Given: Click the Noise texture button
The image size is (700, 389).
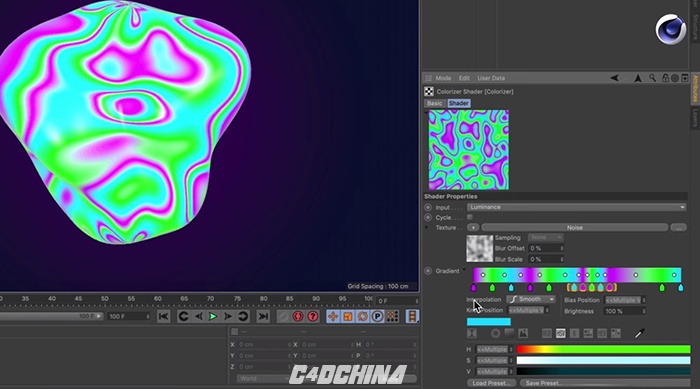Looking at the screenshot, I should tap(575, 228).
